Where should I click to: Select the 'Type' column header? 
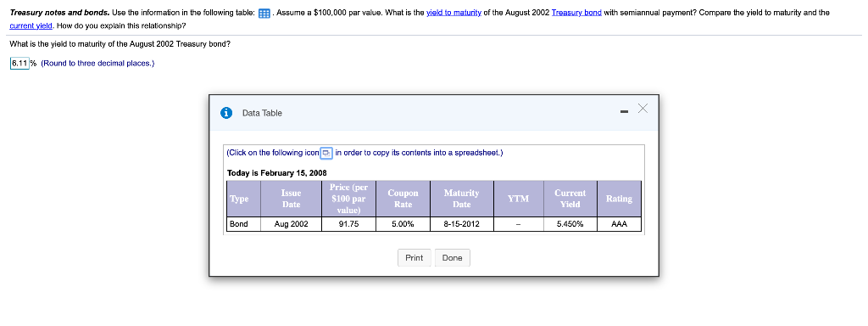coord(244,199)
